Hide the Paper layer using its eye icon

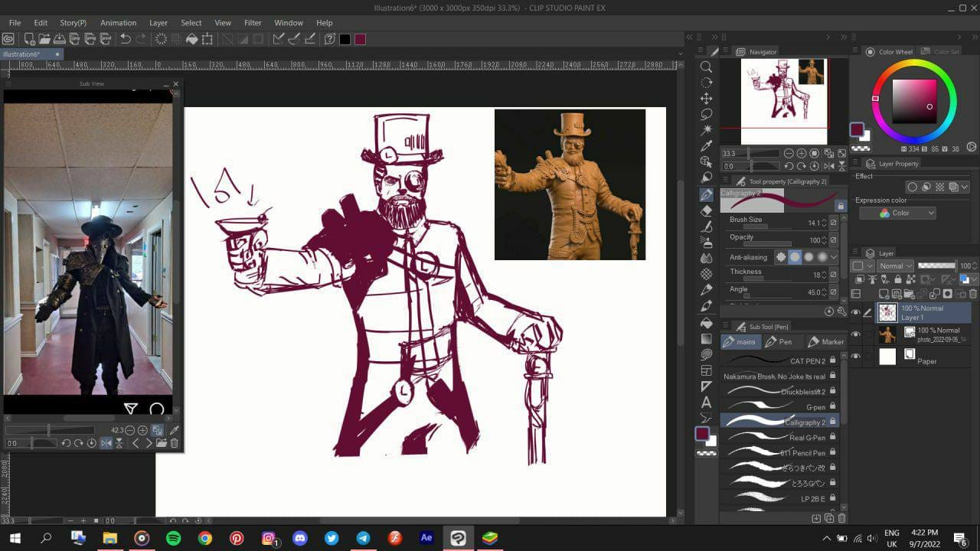pos(856,356)
